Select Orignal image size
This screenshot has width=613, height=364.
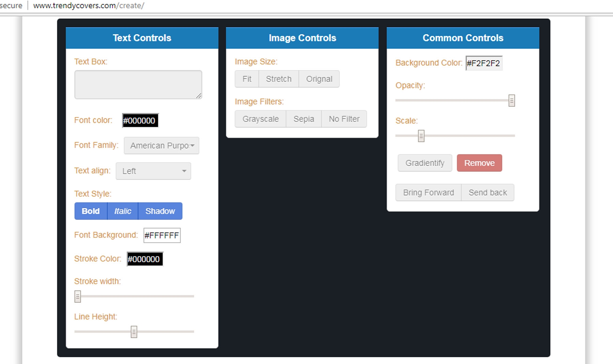tap(319, 79)
